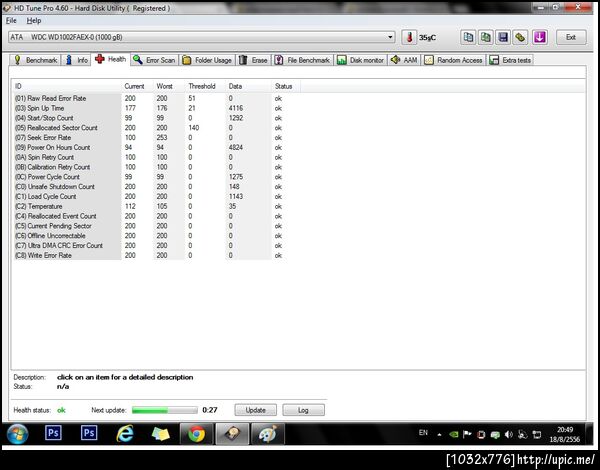
Task: Click the Next update progress bar
Action: (x=165, y=410)
